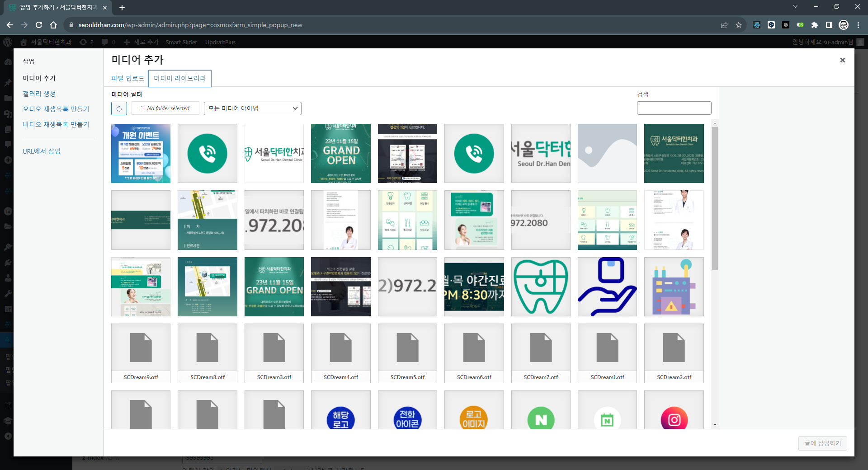The image size is (868, 470).
Task: Click the media search input field
Action: (x=674, y=108)
